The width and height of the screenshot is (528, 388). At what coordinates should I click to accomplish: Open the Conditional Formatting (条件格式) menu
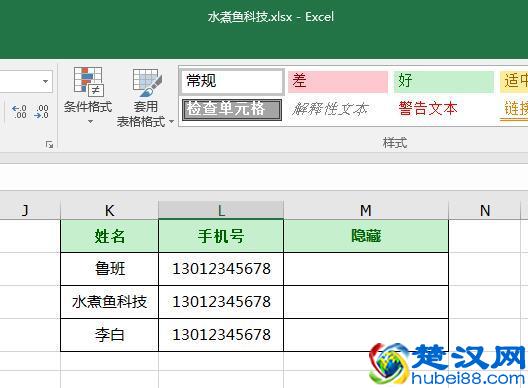click(x=88, y=95)
